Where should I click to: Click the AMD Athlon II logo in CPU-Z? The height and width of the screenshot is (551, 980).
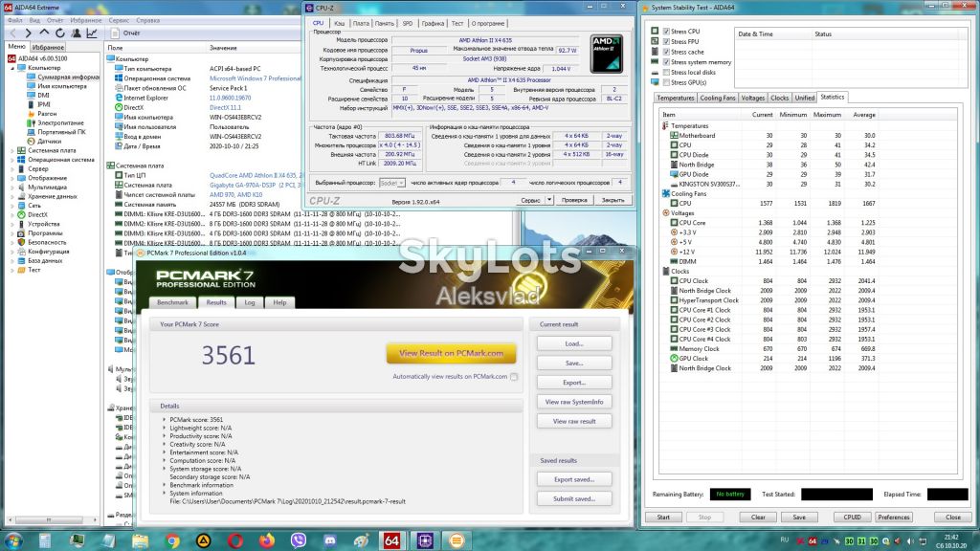(x=606, y=54)
